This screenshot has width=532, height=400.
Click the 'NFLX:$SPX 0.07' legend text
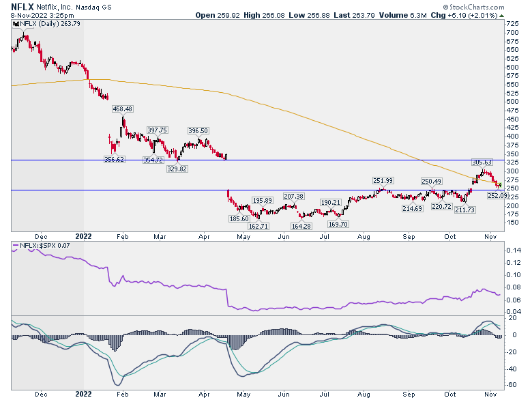coord(45,245)
